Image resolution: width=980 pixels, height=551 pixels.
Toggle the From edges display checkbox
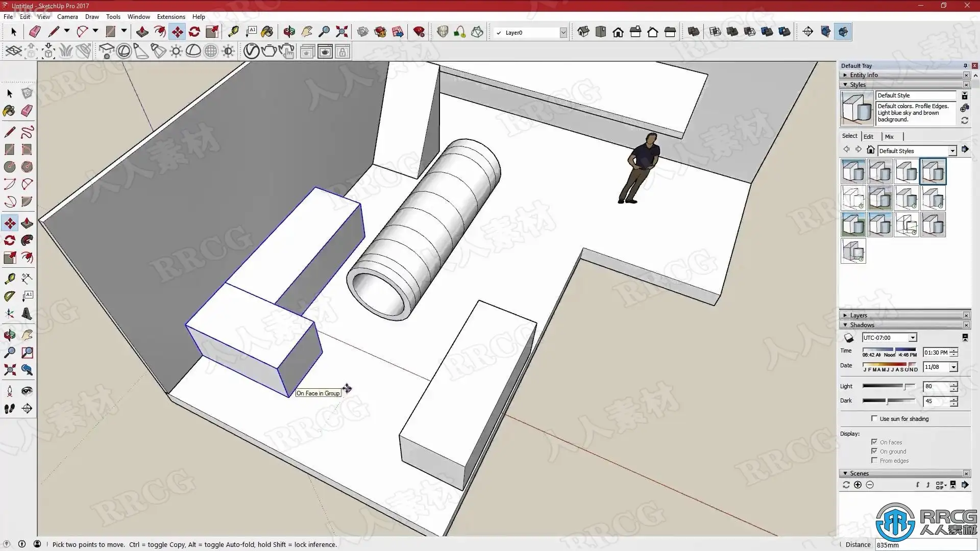[x=874, y=461]
